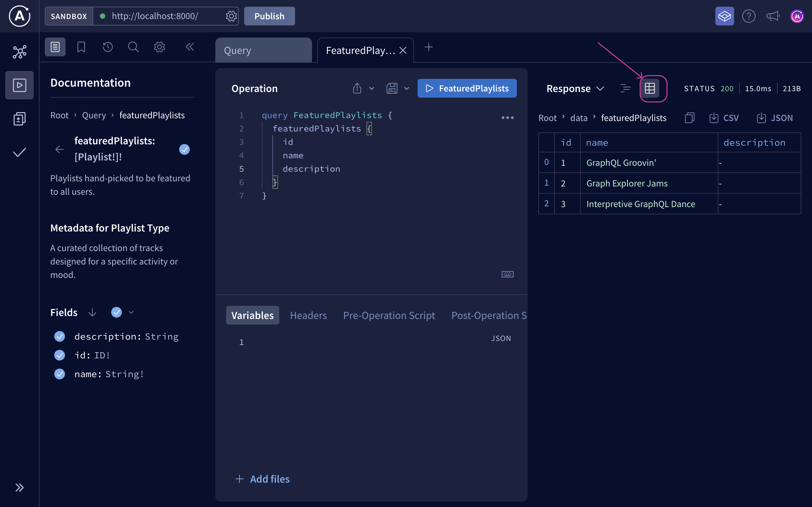This screenshot has height=507, width=812.
Task: Open the documentation panel icon
Action: tap(55, 47)
